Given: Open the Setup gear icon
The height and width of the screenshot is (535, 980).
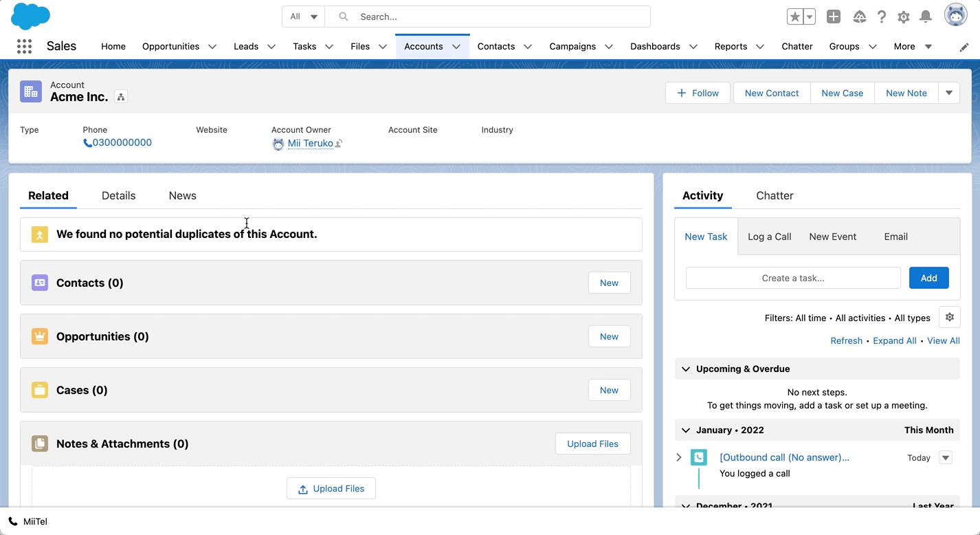Looking at the screenshot, I should pyautogui.click(x=904, y=17).
